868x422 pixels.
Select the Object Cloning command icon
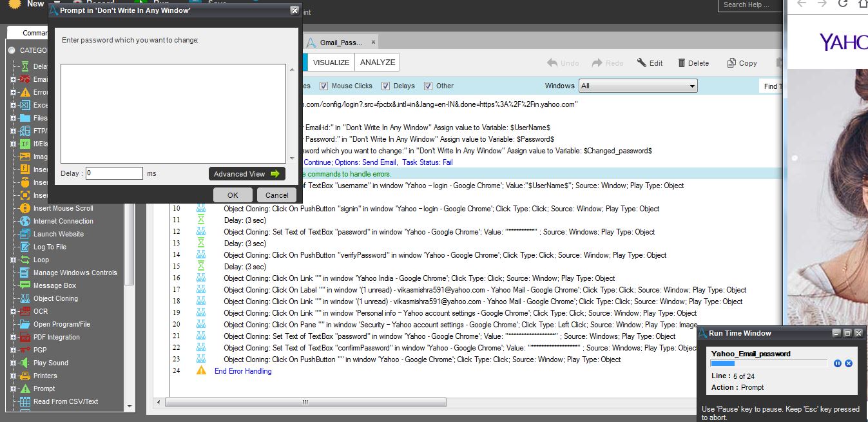pyautogui.click(x=24, y=298)
